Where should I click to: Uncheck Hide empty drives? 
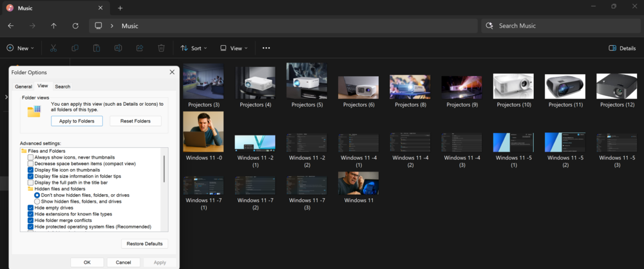(30, 208)
